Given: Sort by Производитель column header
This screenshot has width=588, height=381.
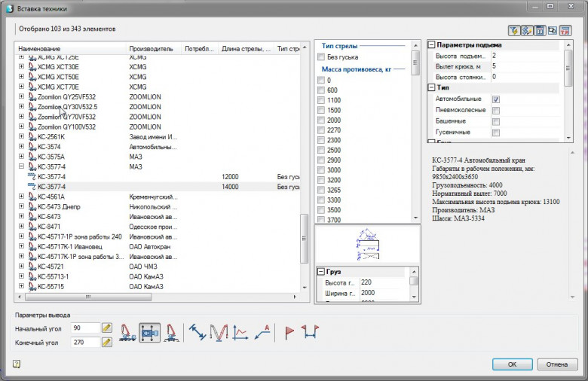Looking at the screenshot, I should (154, 49).
